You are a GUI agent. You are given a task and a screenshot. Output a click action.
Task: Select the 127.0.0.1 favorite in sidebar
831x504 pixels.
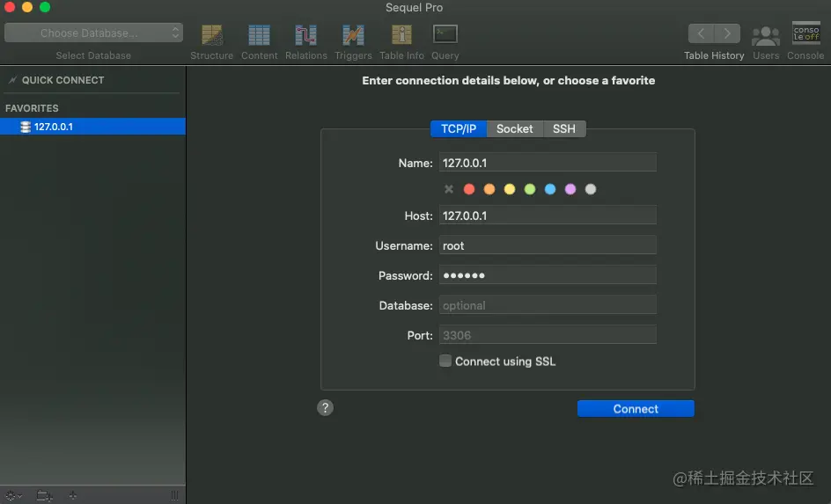point(92,127)
